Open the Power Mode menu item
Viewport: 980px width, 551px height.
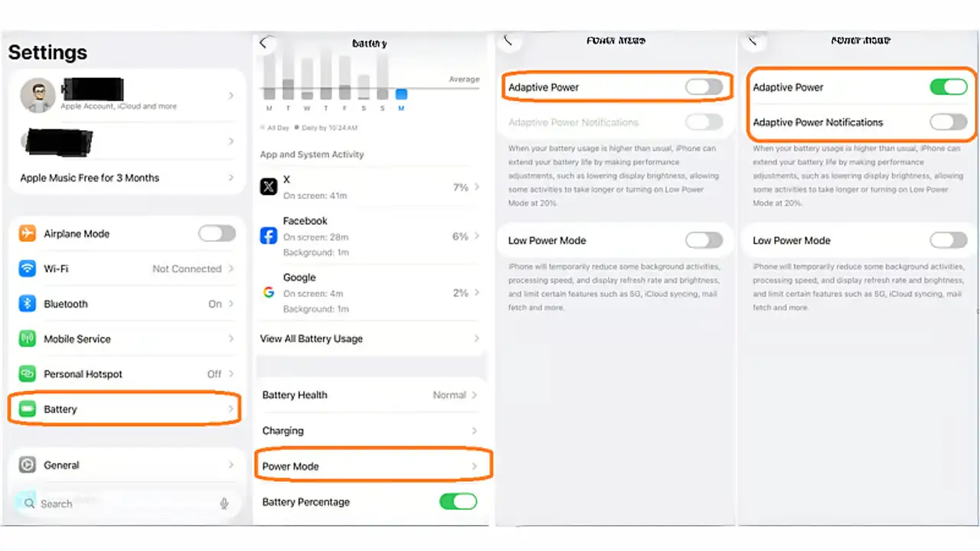coord(372,466)
